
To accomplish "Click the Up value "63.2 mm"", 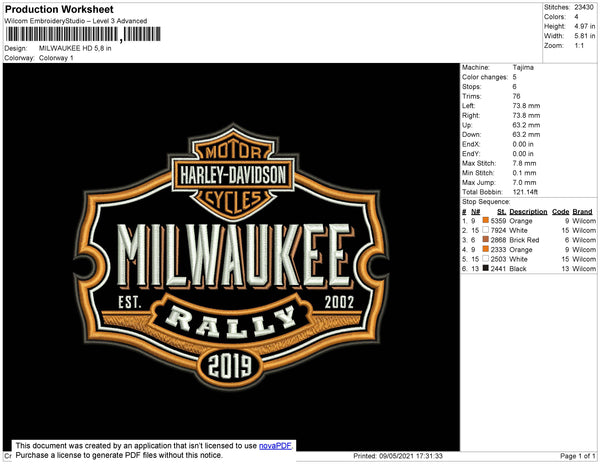I will 526,125.
